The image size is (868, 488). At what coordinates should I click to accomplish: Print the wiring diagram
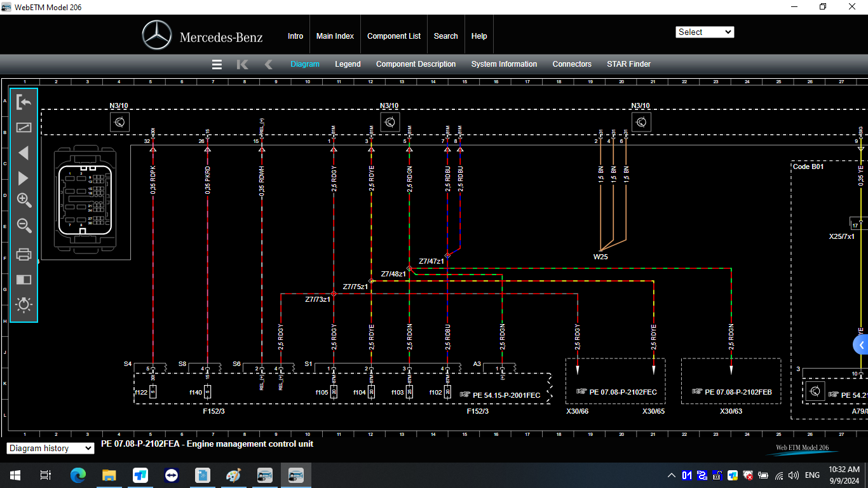pos(24,253)
